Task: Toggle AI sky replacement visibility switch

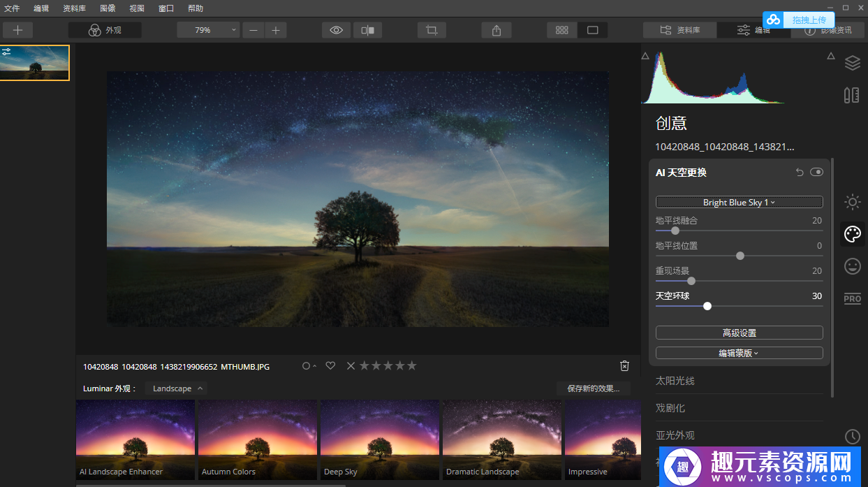Action: (x=816, y=173)
